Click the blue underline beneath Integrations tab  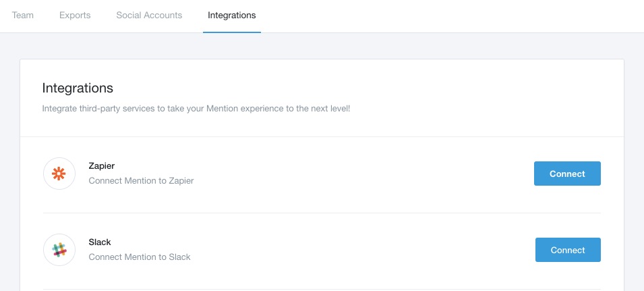tap(232, 32)
